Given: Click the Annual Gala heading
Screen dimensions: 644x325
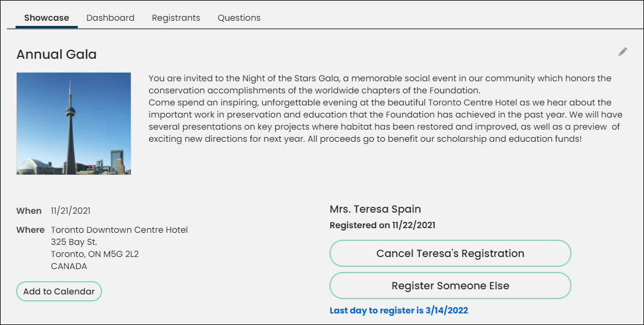Looking at the screenshot, I should [x=56, y=54].
